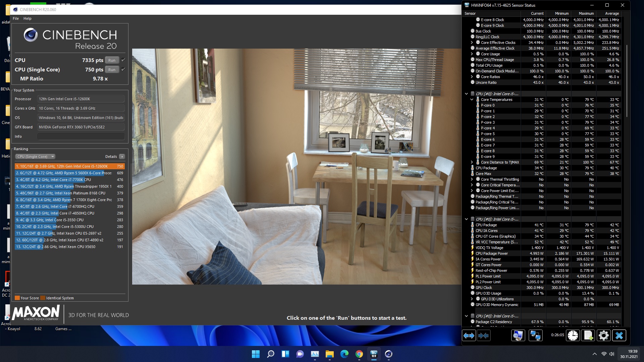Sort by the Sensor column header
This screenshot has width=644, height=362.
coord(491,13)
